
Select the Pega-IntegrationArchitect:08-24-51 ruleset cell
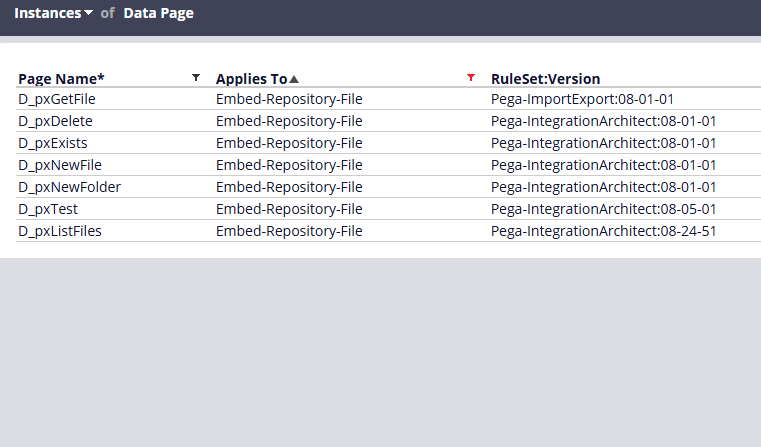[x=604, y=231]
